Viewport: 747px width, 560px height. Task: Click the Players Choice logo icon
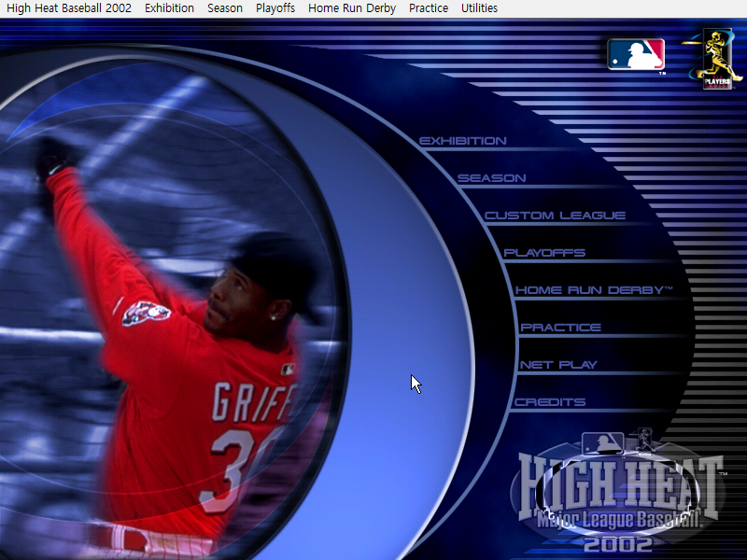pos(712,59)
